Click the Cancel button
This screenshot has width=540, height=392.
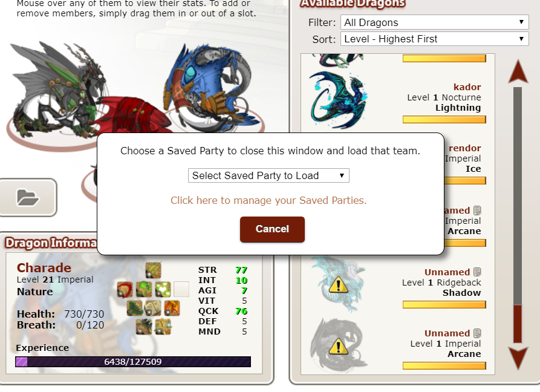272,229
